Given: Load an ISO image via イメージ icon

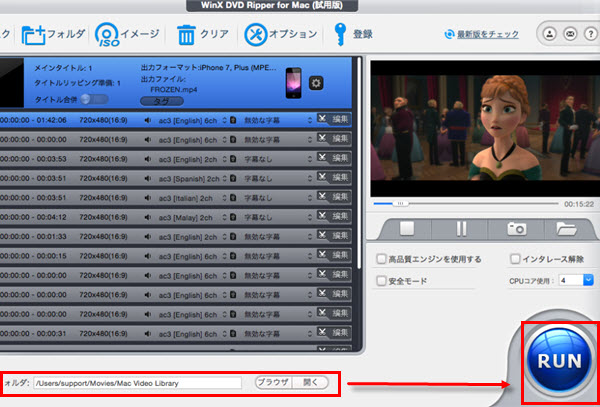Looking at the screenshot, I should [x=107, y=35].
